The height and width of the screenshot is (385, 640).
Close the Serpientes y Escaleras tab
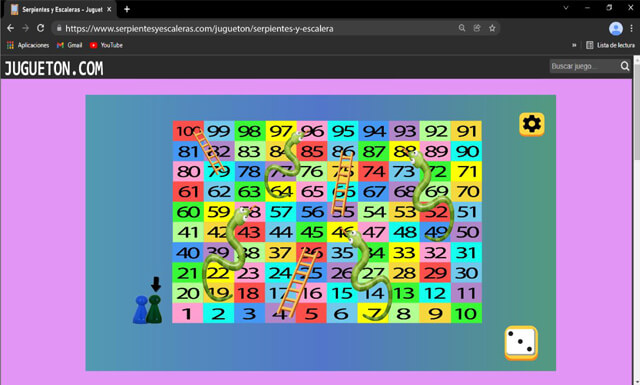pos(109,9)
